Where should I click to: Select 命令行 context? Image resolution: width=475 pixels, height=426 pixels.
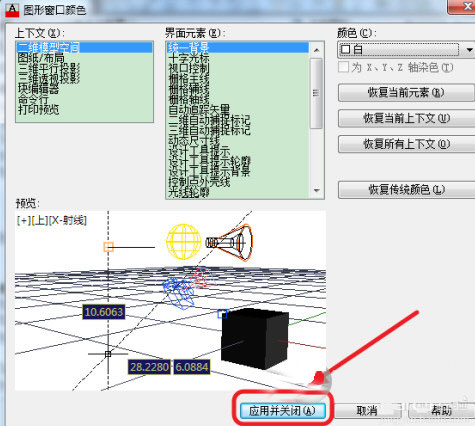pyautogui.click(x=84, y=99)
